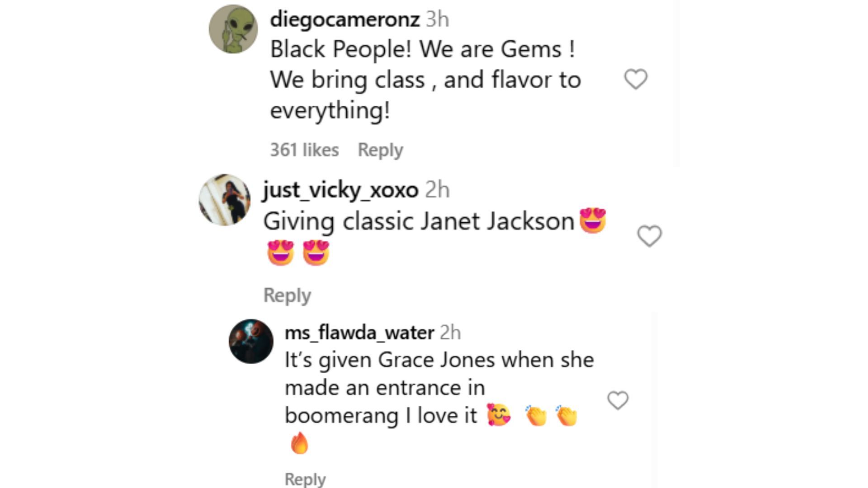Viewport: 868px width, 488px height.
Task: Reply to ms_flawda_water's comment
Action: point(305,479)
